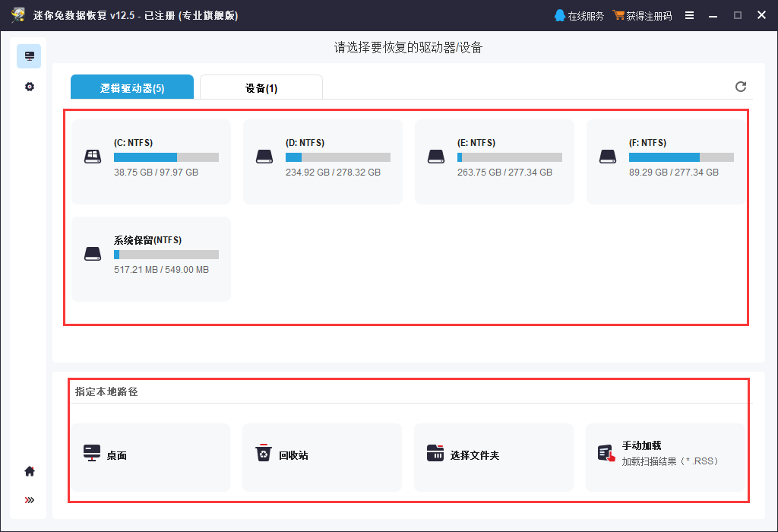Minimize the recovery software window
This screenshot has width=778, height=532.
point(713,15)
